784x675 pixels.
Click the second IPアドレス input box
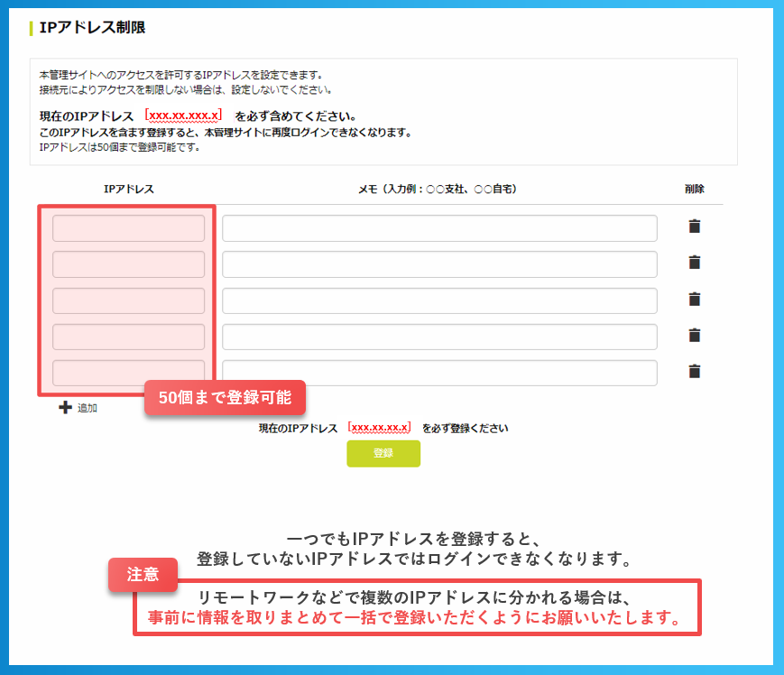click(x=128, y=264)
